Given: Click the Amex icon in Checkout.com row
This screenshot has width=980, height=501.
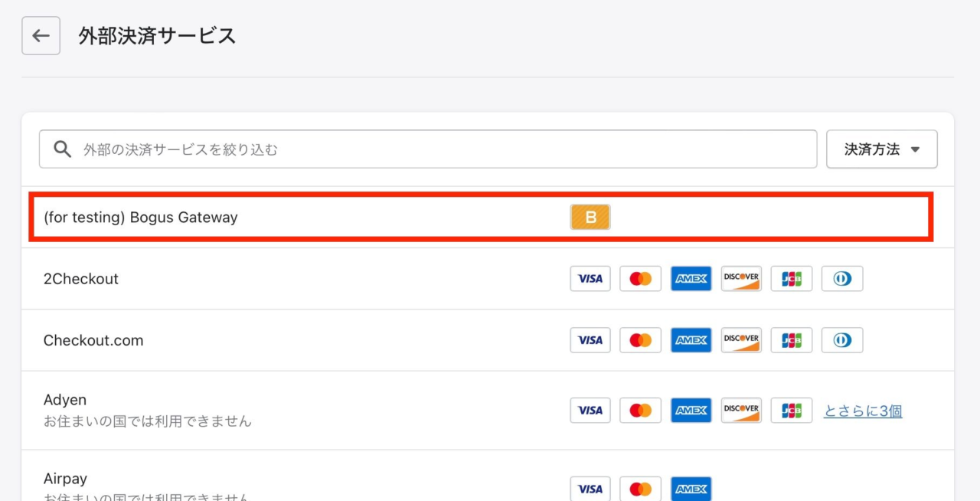Looking at the screenshot, I should [691, 340].
